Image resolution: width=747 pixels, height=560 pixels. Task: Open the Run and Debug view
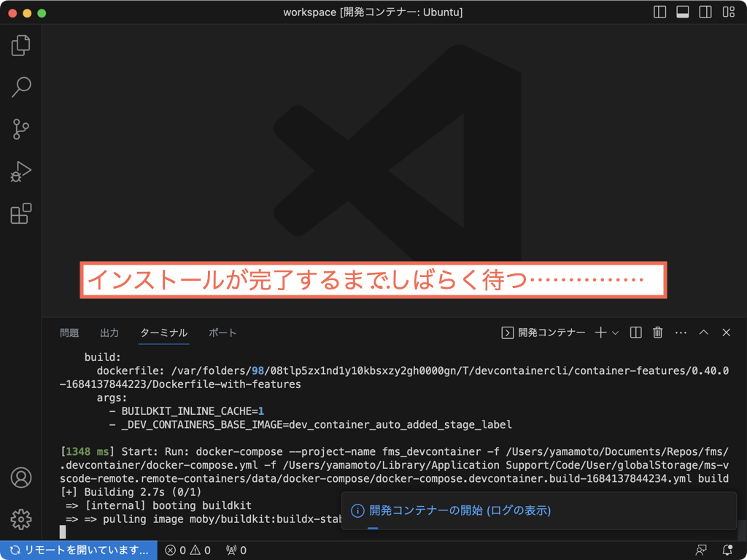[x=21, y=171]
